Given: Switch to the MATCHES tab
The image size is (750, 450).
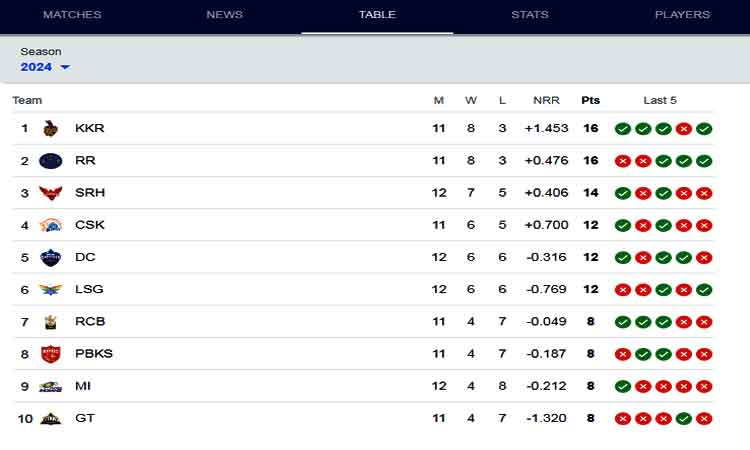Looking at the screenshot, I should click(x=72, y=15).
